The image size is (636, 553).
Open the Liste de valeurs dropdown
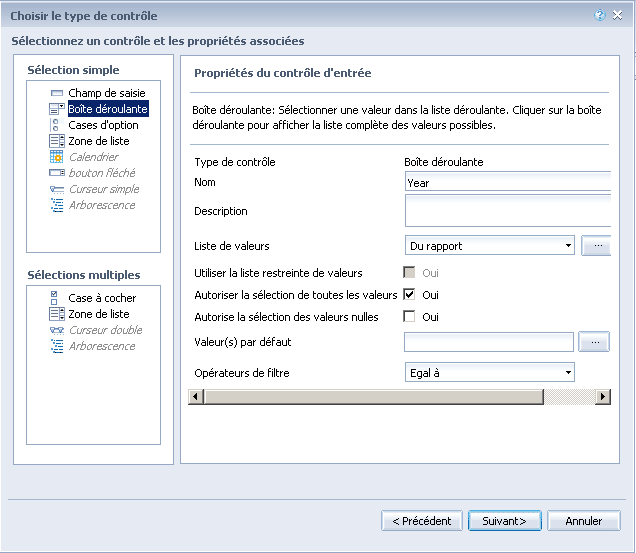tap(490, 245)
